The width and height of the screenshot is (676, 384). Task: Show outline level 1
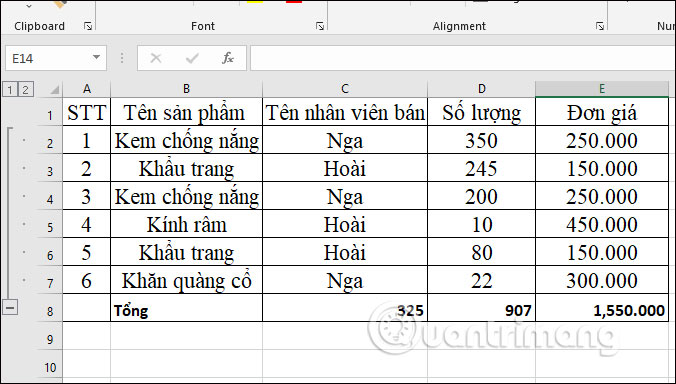pyautogui.click(x=10, y=90)
